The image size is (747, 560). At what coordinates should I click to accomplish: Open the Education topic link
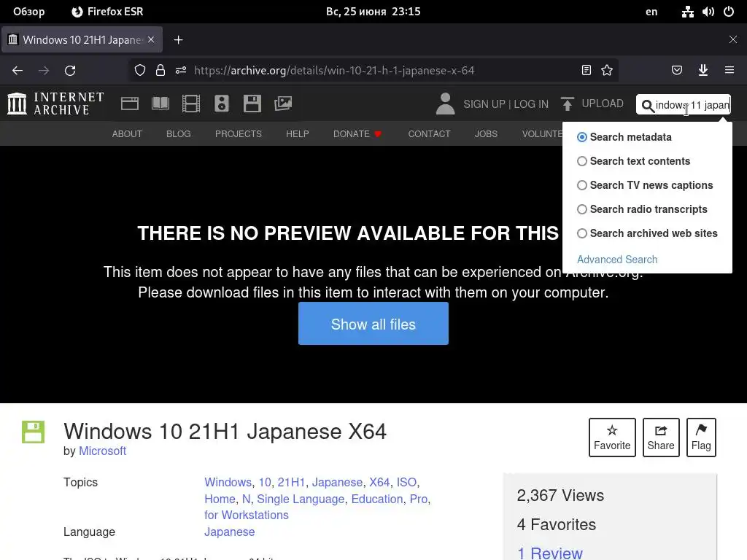click(377, 499)
